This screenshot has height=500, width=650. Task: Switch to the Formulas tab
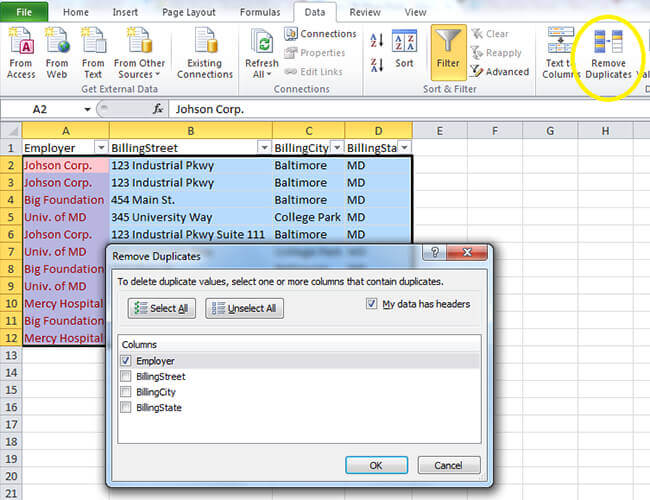260,12
